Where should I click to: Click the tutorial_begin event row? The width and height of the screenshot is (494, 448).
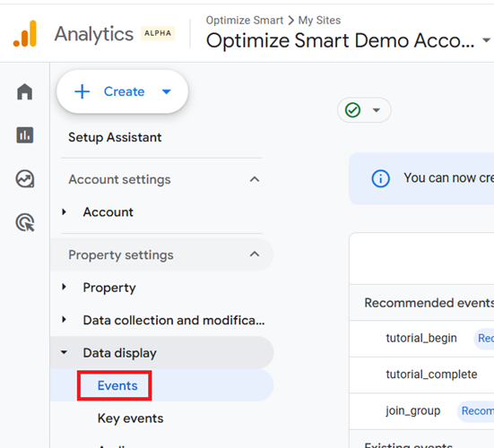tap(421, 338)
